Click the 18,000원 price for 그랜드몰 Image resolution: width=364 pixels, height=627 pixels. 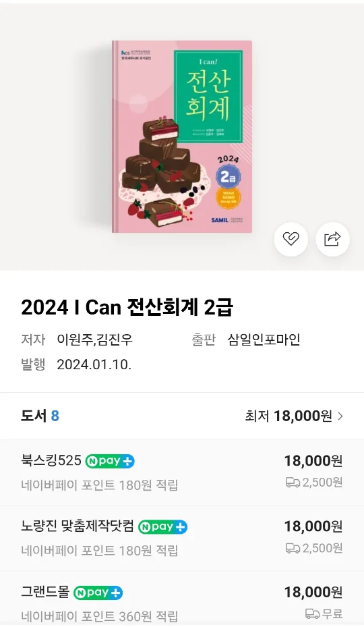point(313,592)
